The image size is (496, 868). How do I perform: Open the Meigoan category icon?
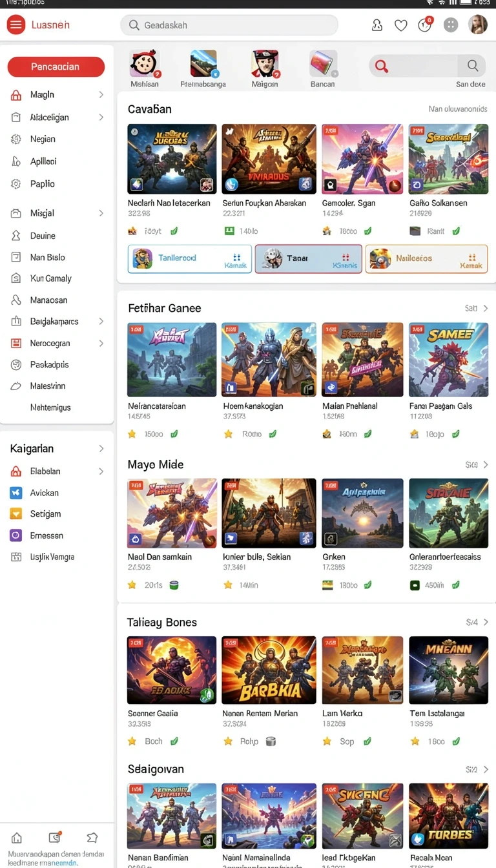pyautogui.click(x=264, y=64)
